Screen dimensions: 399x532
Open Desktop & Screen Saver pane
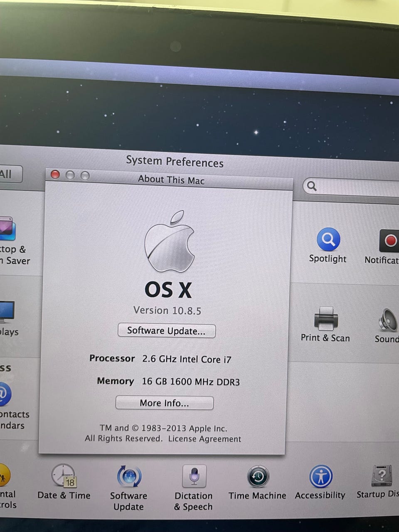(7, 229)
